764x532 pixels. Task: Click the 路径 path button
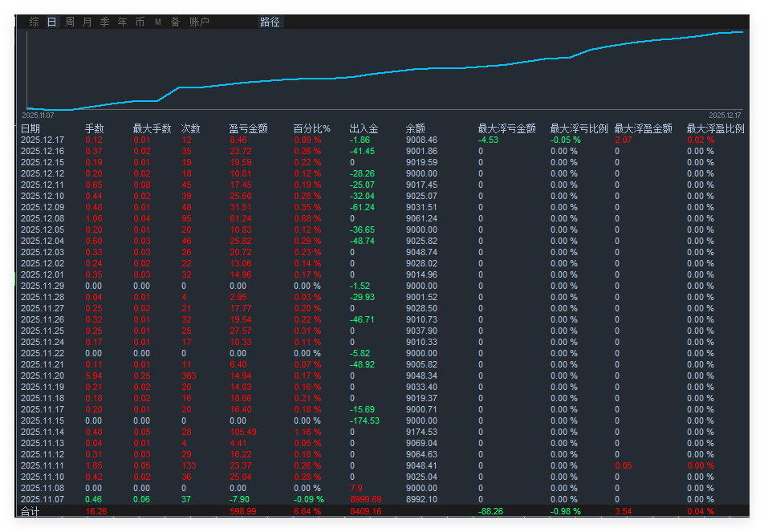pos(270,22)
